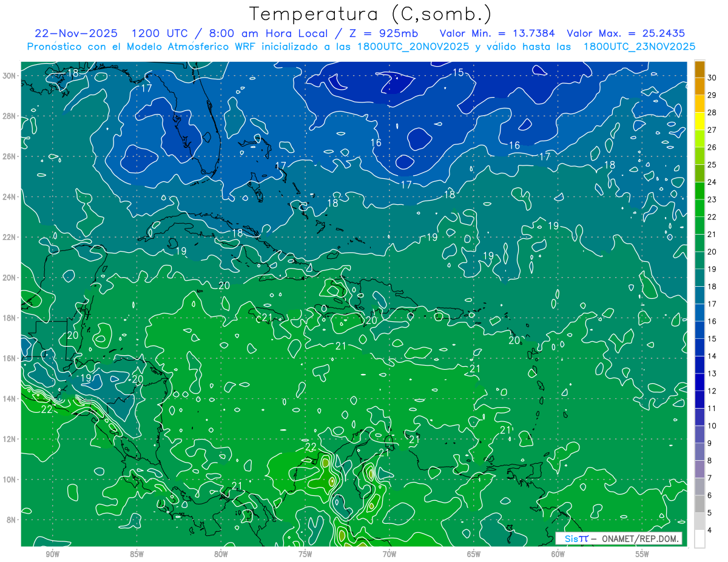Screen dimensions: 728x562
Task: Click the '28N' latitude axis label
Action: tap(10, 116)
